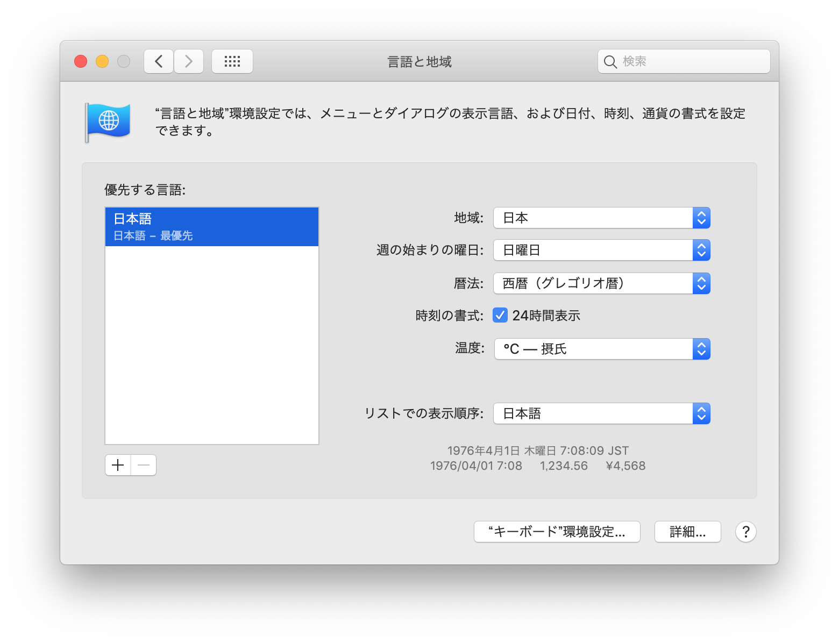Open the リストでの表示順序 dropdown
The image size is (839, 644).
[x=601, y=413]
